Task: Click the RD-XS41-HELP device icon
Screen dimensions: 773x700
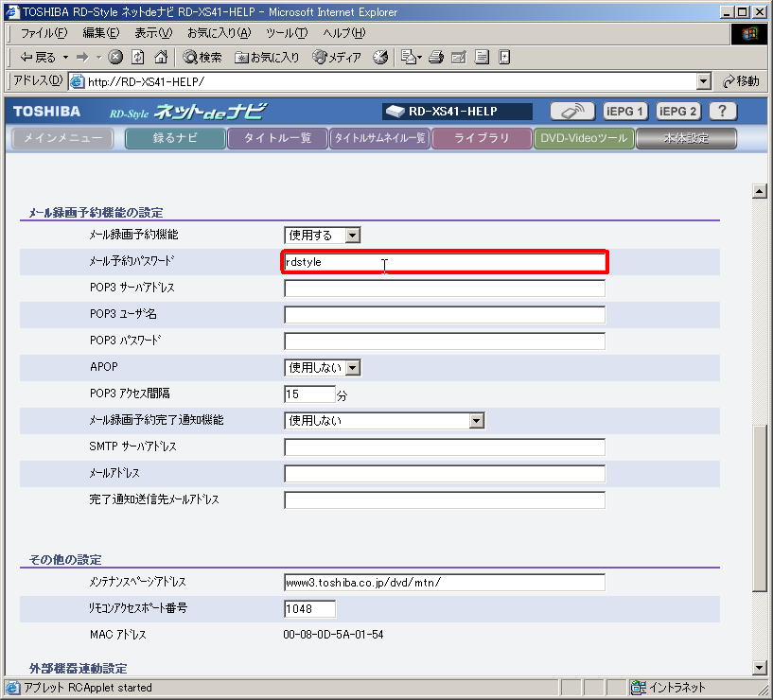Action: coord(395,112)
